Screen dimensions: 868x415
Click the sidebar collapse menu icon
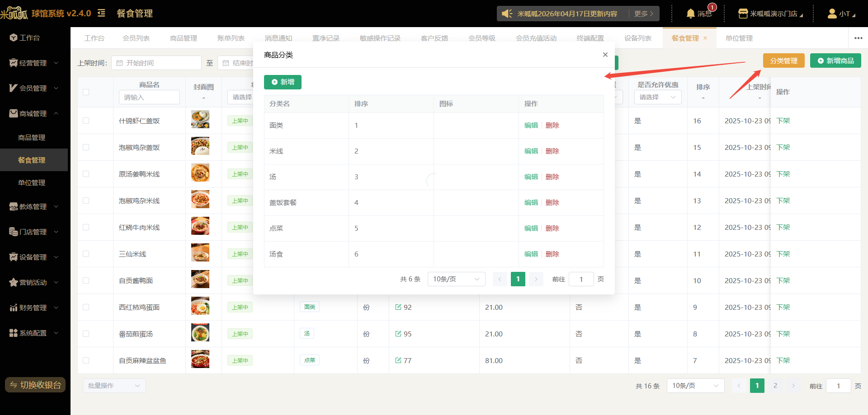tap(101, 13)
